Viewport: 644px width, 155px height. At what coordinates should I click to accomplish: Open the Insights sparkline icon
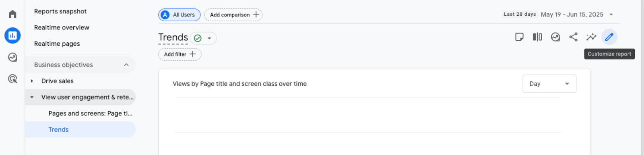click(591, 37)
